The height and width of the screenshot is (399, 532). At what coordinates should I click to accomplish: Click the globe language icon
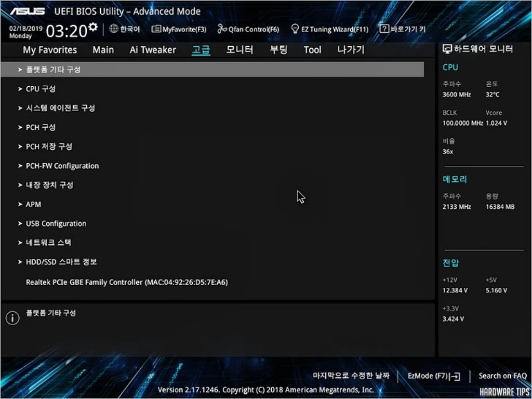114,29
